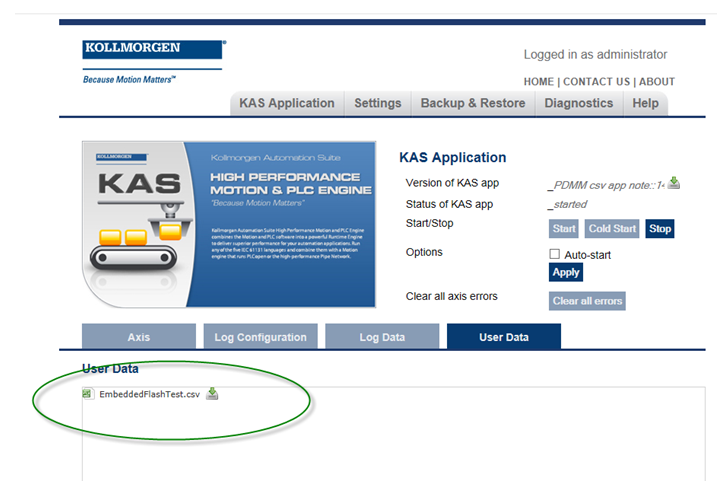Switch to the Diagnostics tab

(x=579, y=103)
